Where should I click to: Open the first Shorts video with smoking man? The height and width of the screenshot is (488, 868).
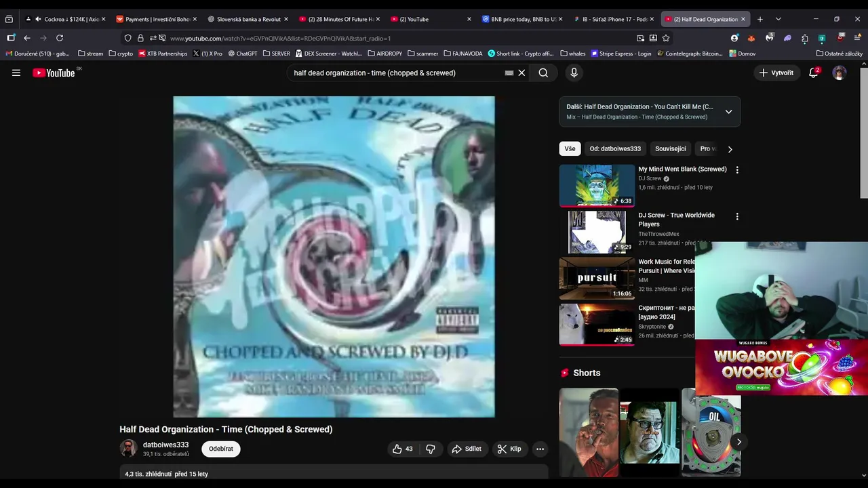coord(589,432)
